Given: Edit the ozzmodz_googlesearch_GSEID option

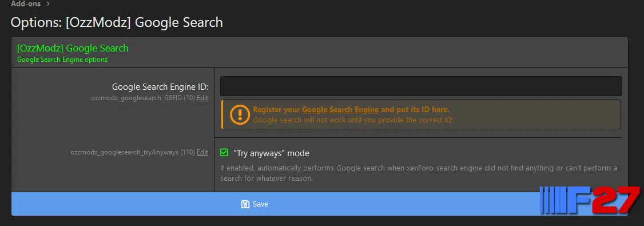Looking at the screenshot, I should point(202,98).
